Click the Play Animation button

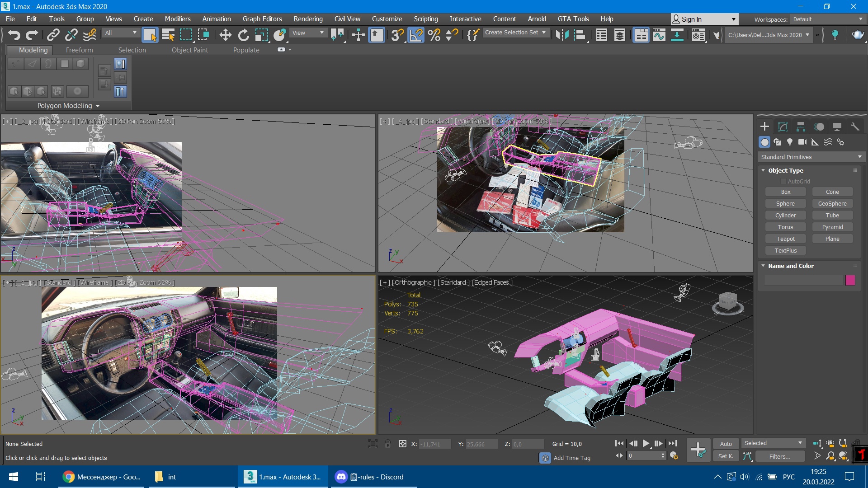click(x=646, y=444)
